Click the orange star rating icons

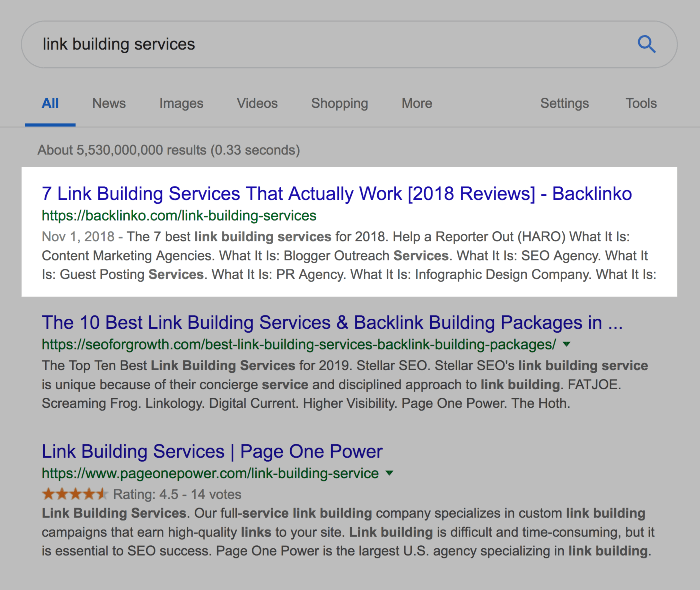[x=75, y=494]
